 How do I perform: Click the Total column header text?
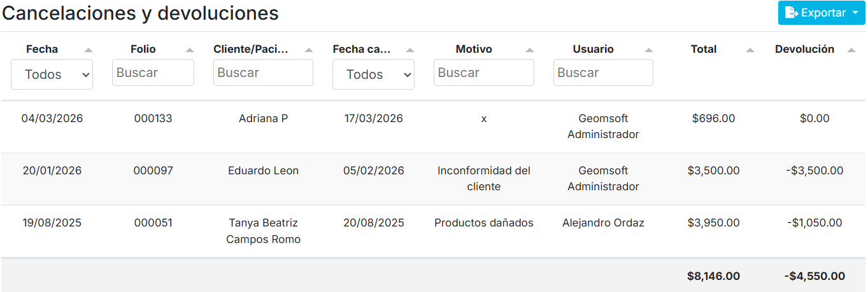[x=704, y=49]
